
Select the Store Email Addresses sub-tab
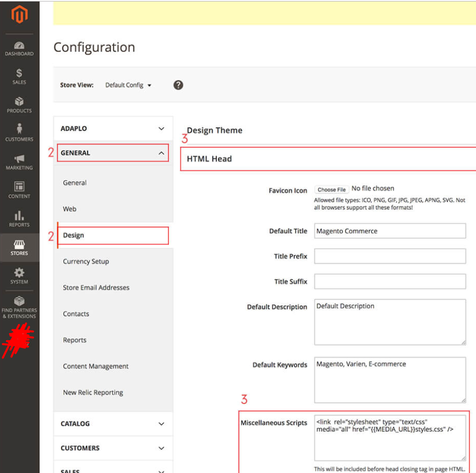96,287
